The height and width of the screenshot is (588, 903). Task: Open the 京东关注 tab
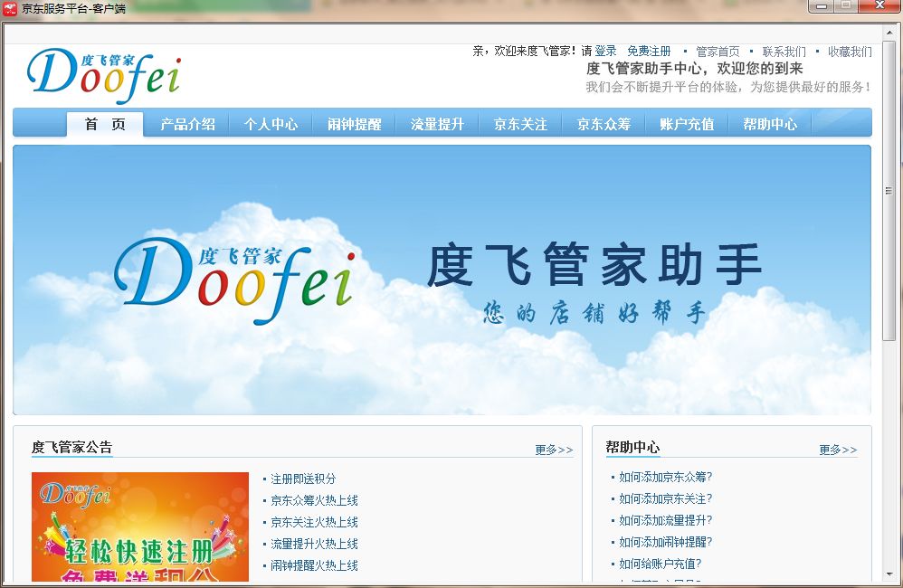click(x=519, y=124)
